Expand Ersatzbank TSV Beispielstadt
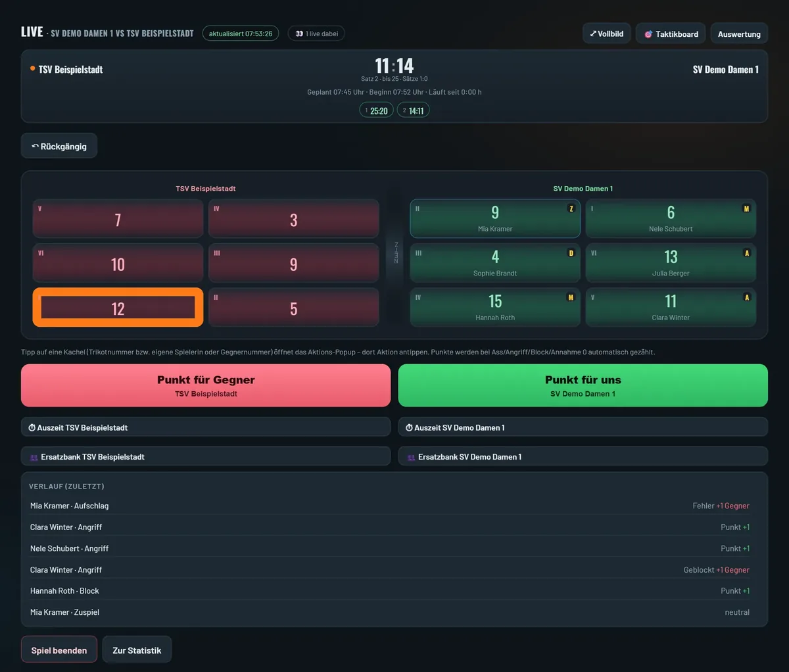The image size is (789, 672). coord(206,456)
